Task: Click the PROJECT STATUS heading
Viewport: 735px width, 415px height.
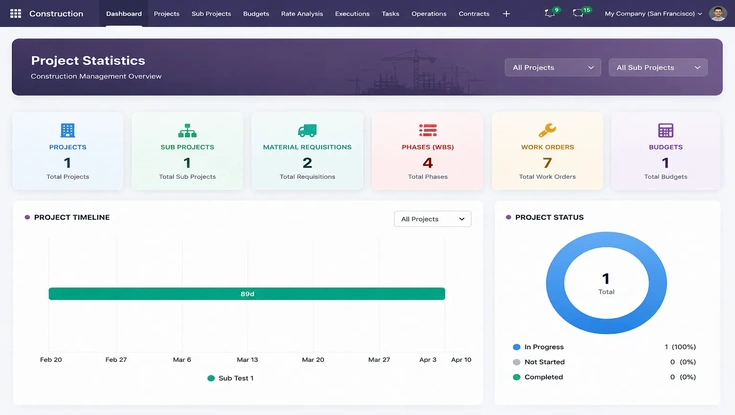Action: [x=549, y=217]
